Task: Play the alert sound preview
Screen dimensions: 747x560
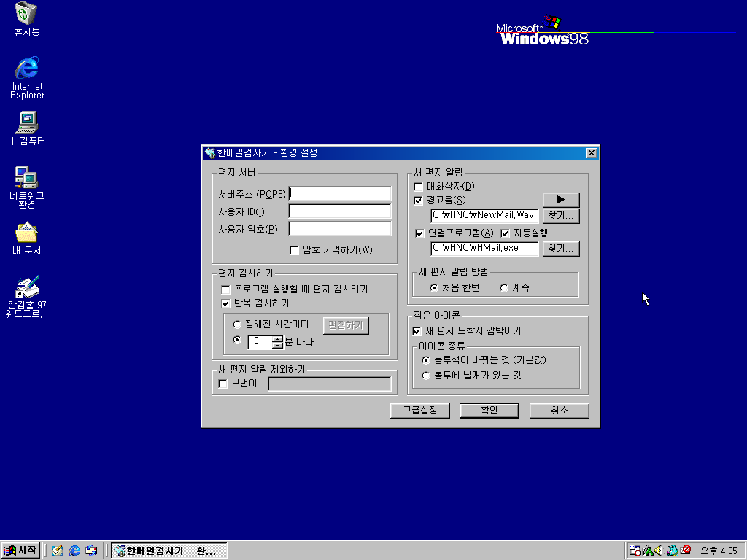Action: pyautogui.click(x=561, y=200)
